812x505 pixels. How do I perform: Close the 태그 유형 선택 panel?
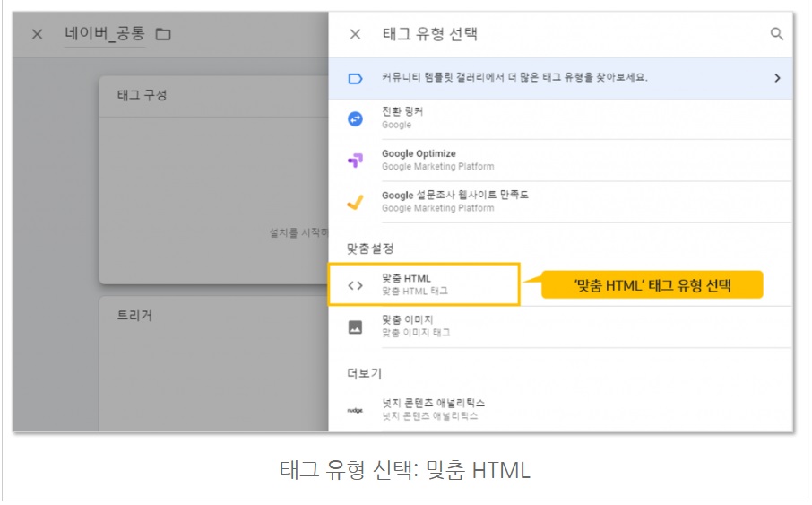point(355,34)
